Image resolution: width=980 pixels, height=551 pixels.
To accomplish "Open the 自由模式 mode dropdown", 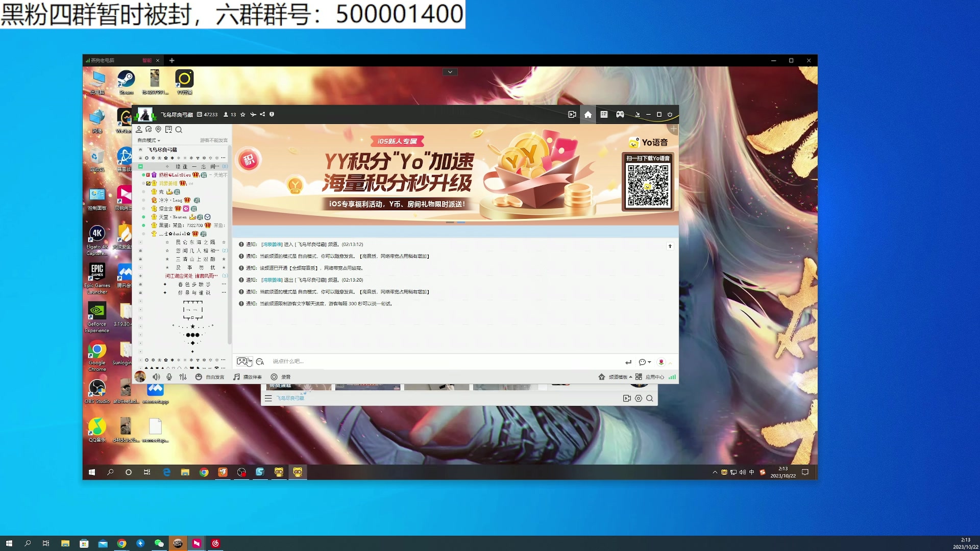I will click(149, 140).
